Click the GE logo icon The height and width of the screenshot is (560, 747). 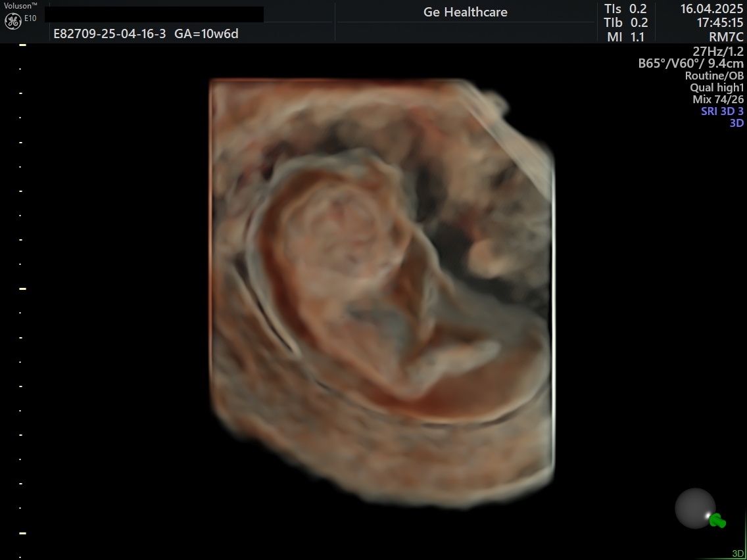pos(12,21)
